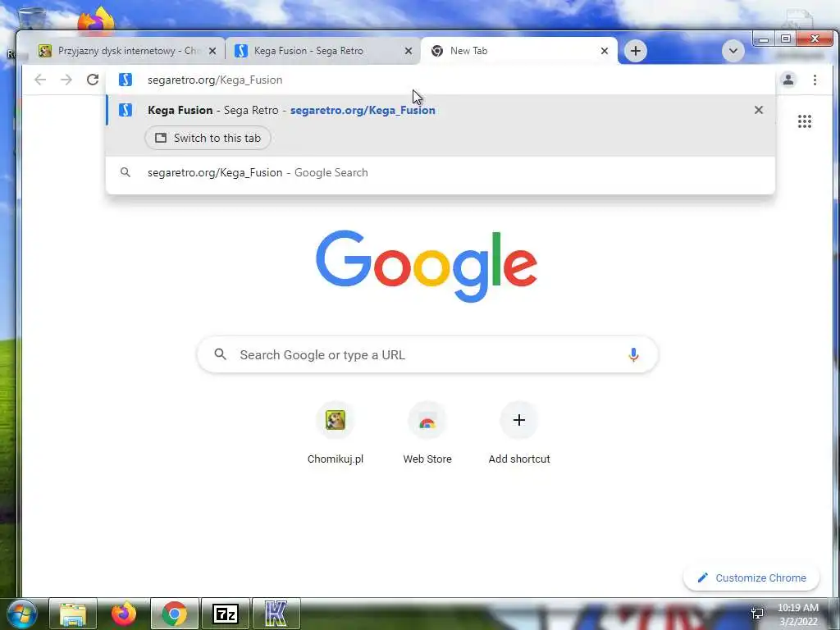Expand the tab search dropdown arrow
Screen dimensions: 840x630
point(733,51)
